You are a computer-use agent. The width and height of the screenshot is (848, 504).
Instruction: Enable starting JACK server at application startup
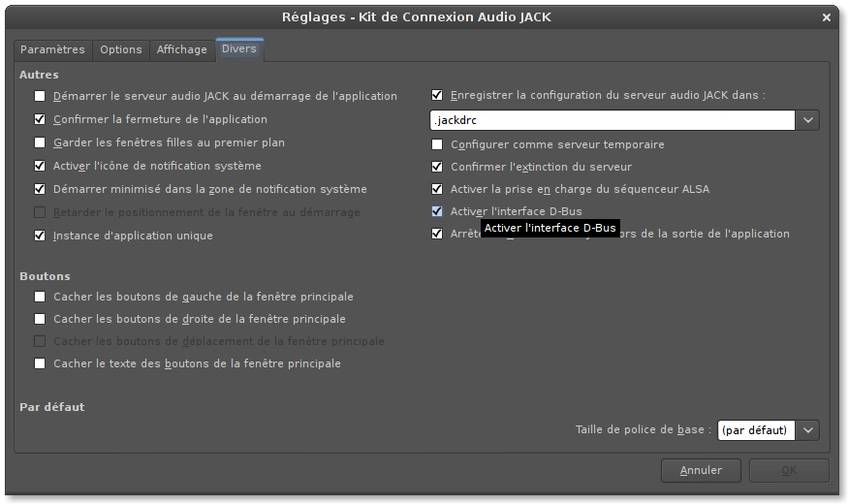[x=40, y=96]
